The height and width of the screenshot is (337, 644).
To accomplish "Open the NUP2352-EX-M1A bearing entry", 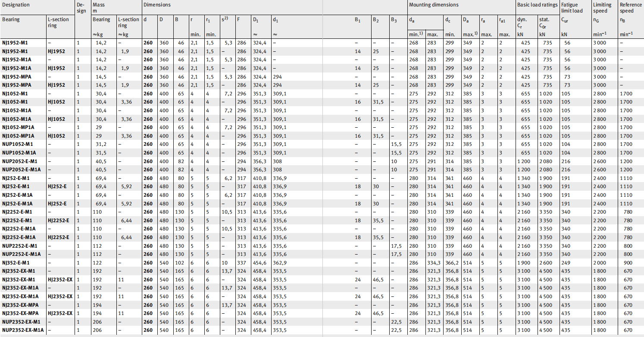I will [x=22, y=331].
